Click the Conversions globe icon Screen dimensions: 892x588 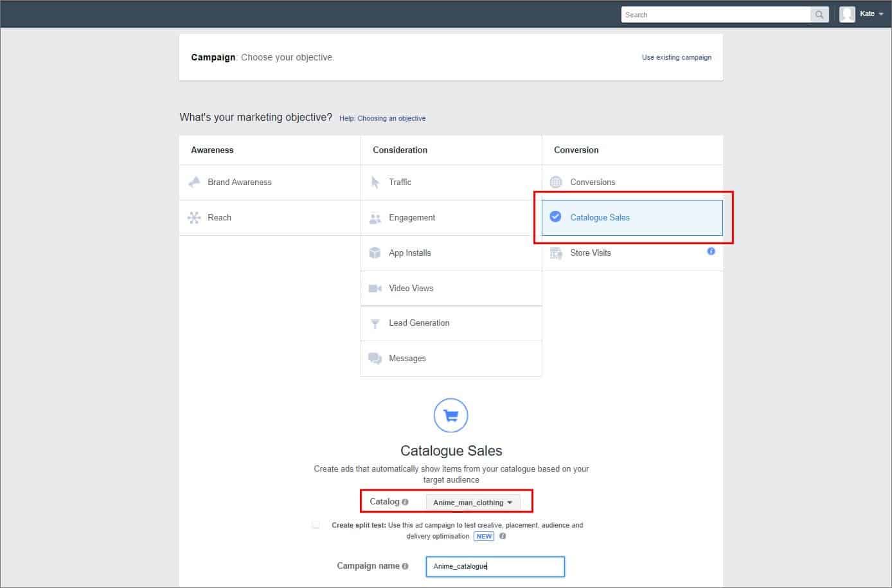[556, 182]
